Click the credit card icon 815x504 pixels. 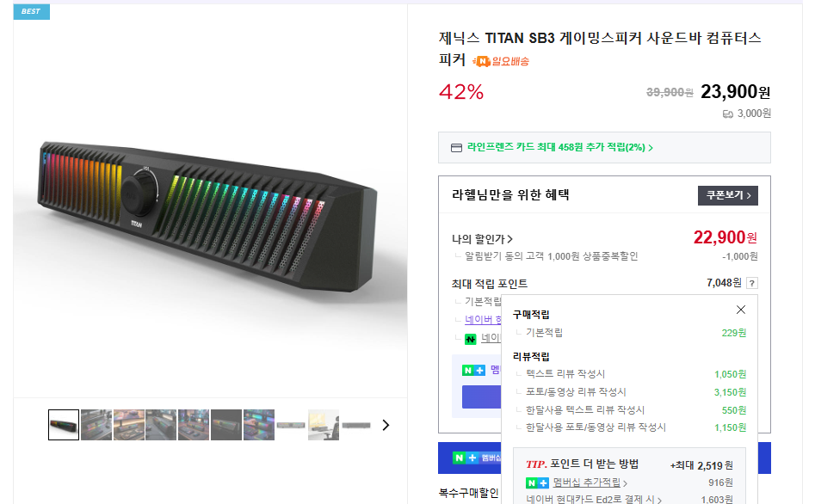[x=457, y=148]
